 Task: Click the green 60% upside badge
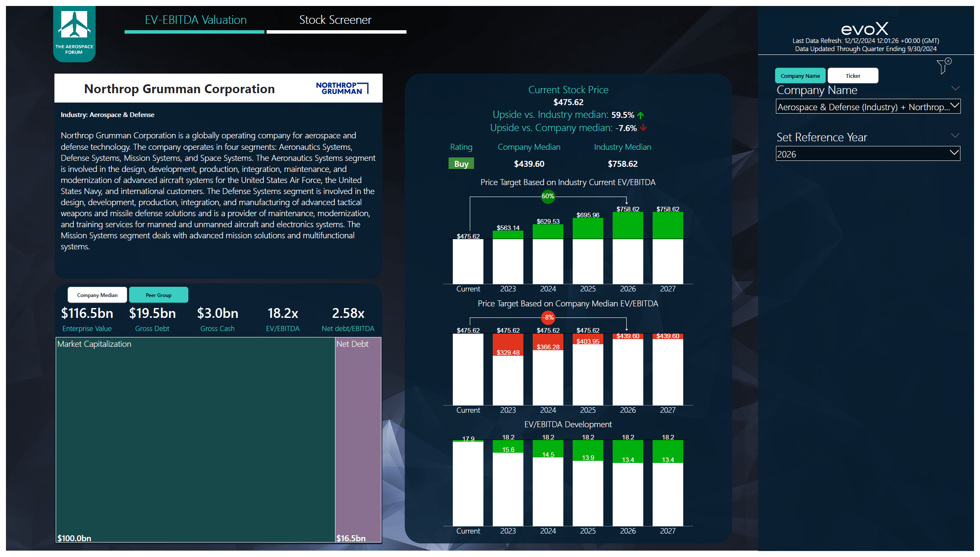pos(548,196)
